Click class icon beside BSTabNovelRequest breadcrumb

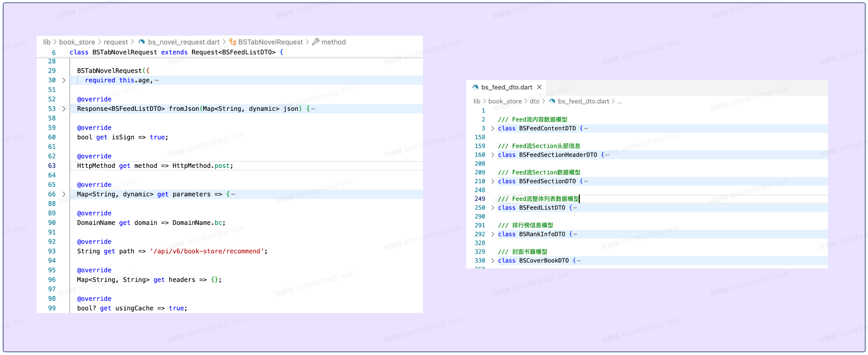pyautogui.click(x=232, y=42)
